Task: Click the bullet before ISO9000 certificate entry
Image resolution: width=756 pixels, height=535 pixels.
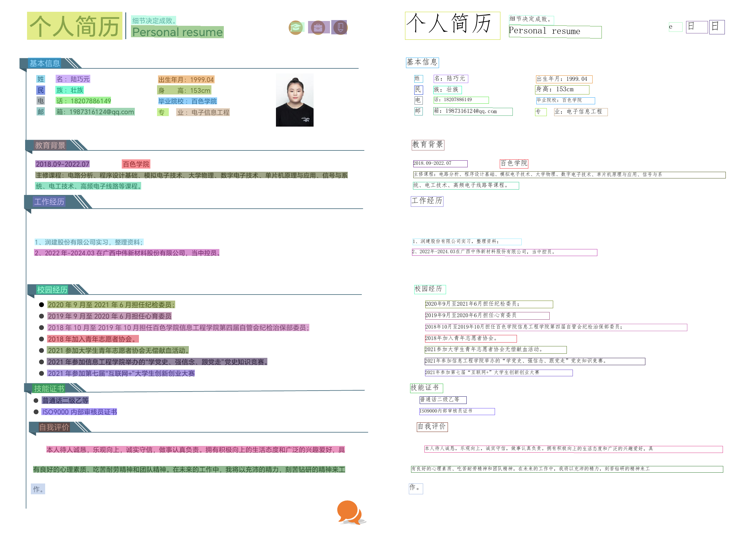Action: point(36,412)
